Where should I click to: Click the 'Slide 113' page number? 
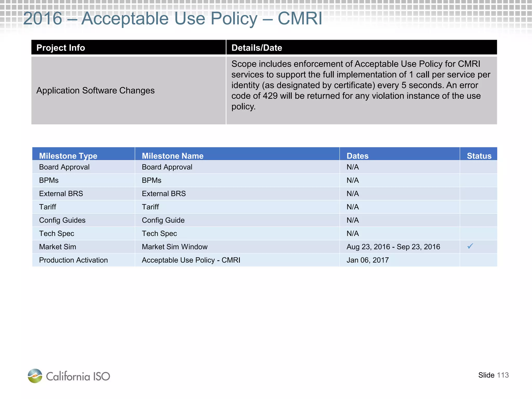point(493,375)
